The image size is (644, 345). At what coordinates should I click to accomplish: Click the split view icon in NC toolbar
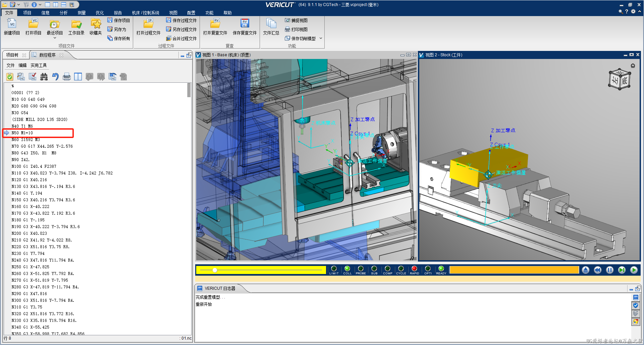pyautogui.click(x=78, y=77)
